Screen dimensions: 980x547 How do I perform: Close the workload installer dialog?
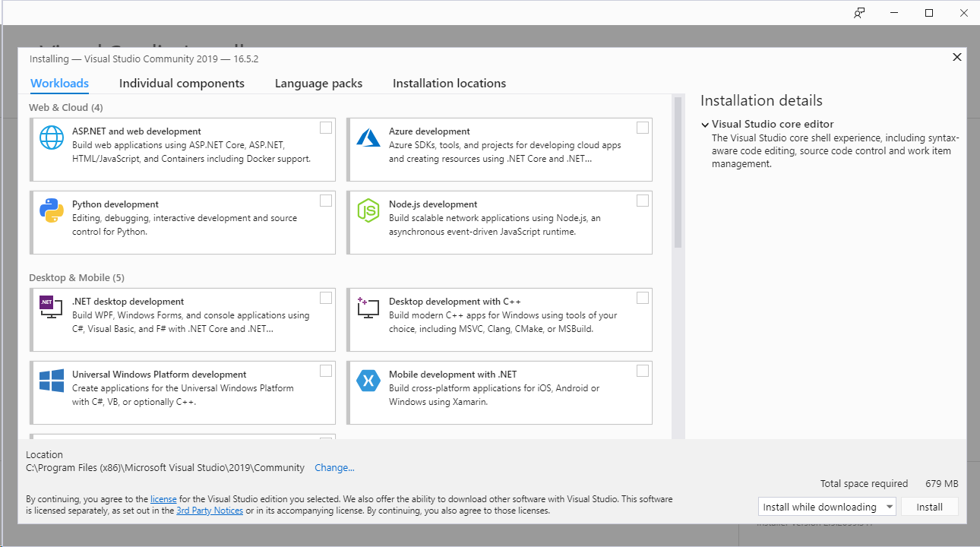(957, 57)
